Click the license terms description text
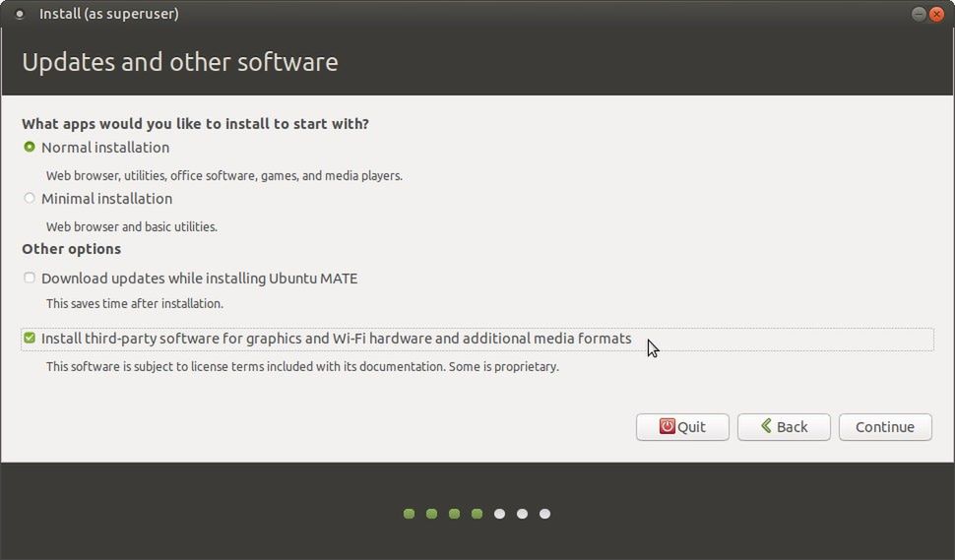The image size is (955, 560). tap(302, 366)
